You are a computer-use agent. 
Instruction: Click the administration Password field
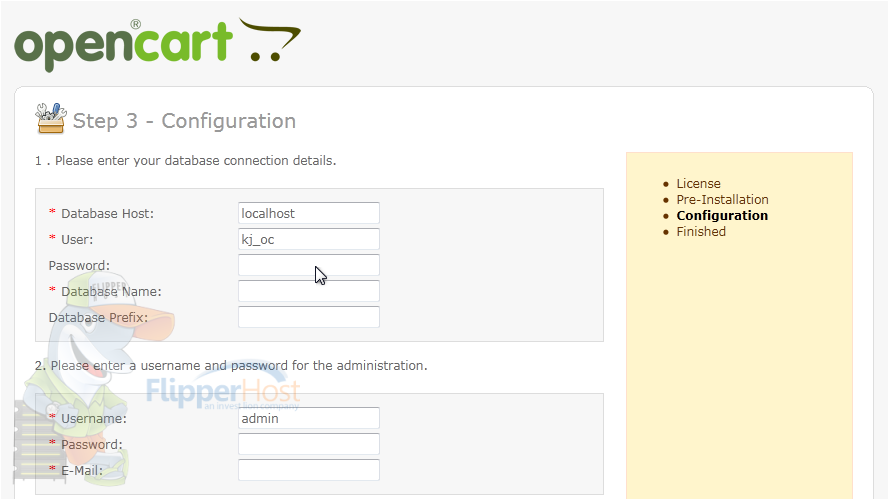point(308,444)
